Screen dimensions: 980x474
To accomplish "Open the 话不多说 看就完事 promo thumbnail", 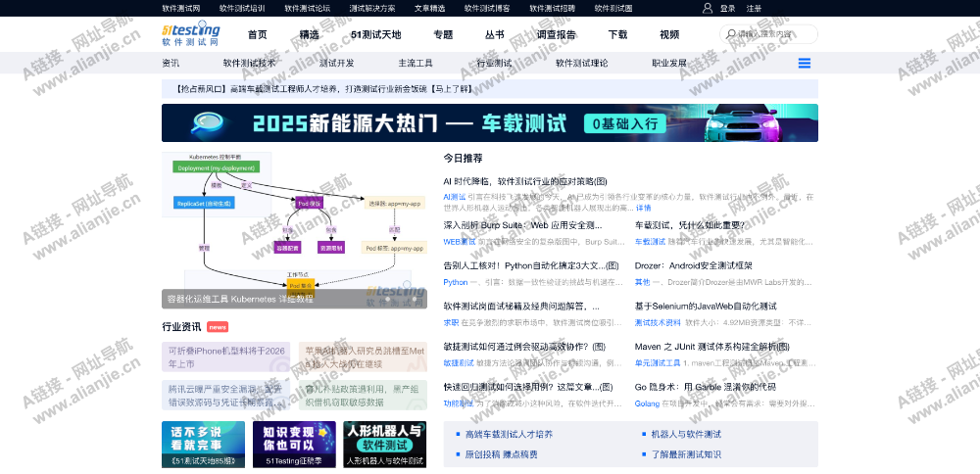I will tap(203, 444).
